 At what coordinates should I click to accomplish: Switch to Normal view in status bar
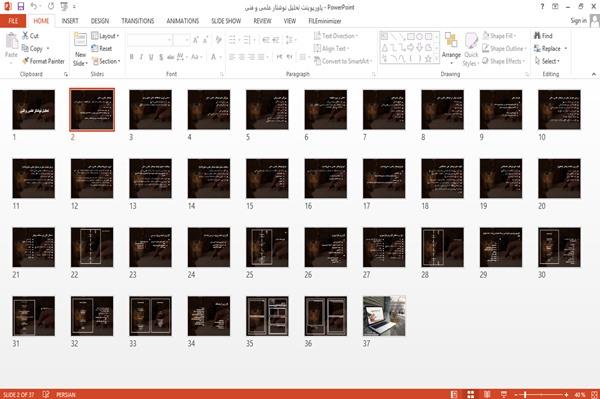[454, 394]
